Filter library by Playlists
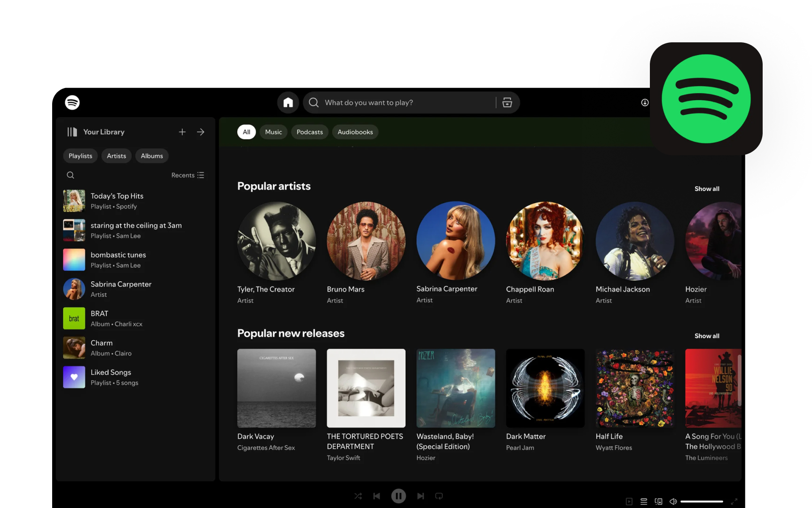This screenshot has height=508, width=812. coord(80,156)
